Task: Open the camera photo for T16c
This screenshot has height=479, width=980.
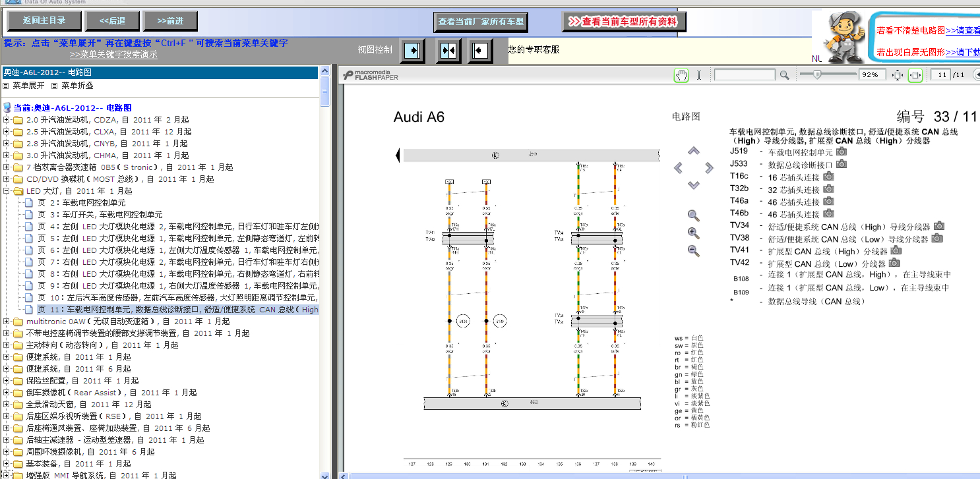Action: (828, 177)
